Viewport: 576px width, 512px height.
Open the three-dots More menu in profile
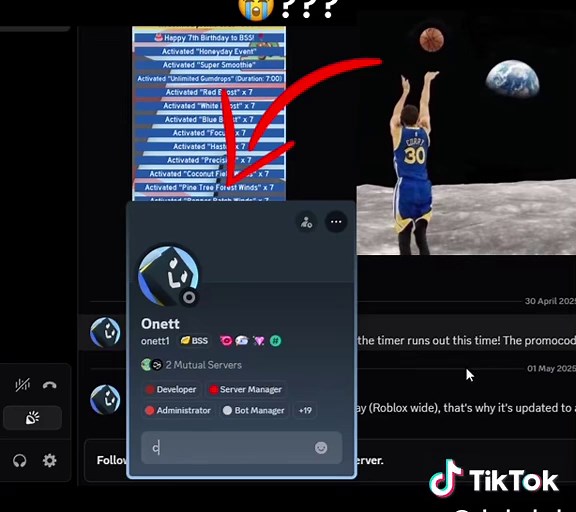[336, 222]
